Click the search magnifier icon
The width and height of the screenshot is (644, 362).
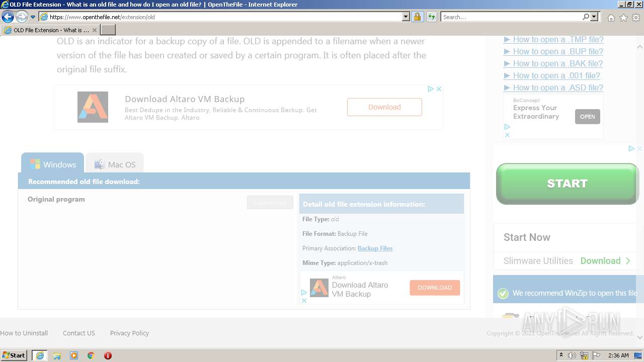[x=586, y=17]
